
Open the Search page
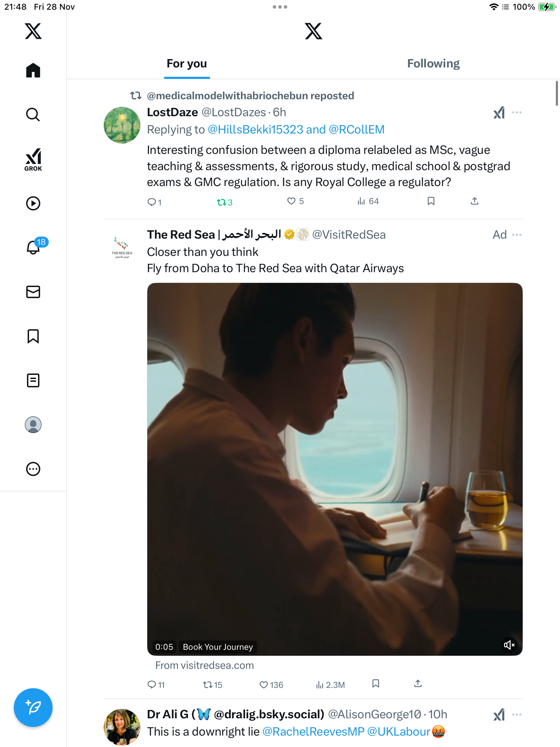(x=33, y=114)
